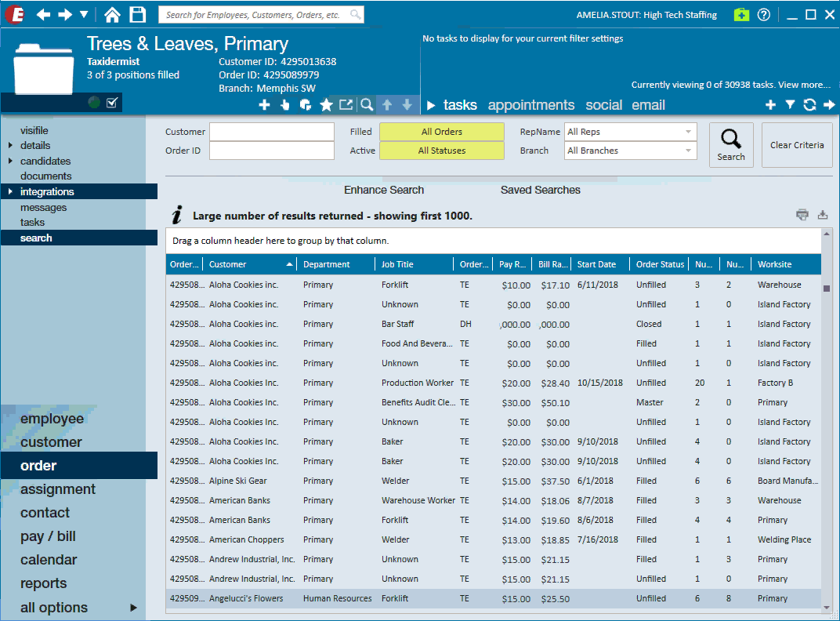840x621 pixels.
Task: Open the task filter funnel icon
Action: (x=790, y=105)
